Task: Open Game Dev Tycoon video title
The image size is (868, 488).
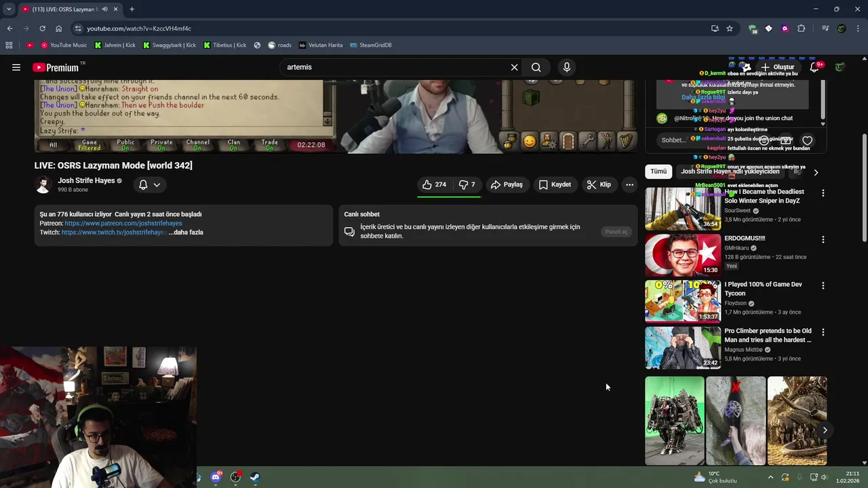Action: click(x=763, y=289)
